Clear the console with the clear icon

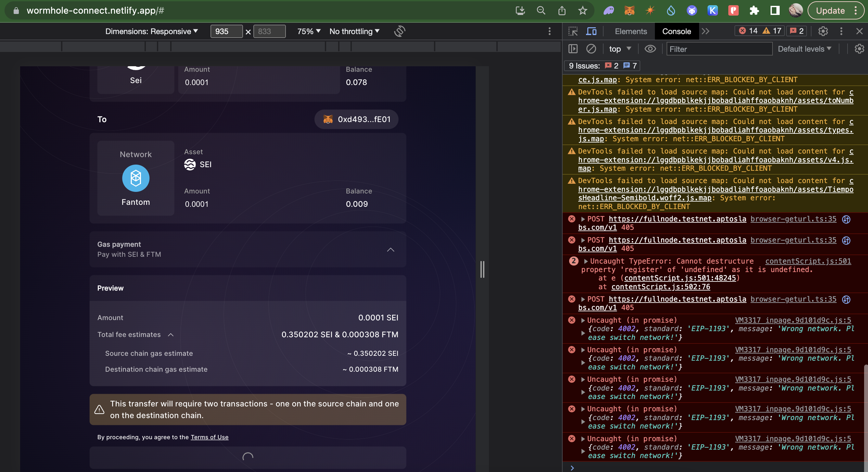(591, 49)
